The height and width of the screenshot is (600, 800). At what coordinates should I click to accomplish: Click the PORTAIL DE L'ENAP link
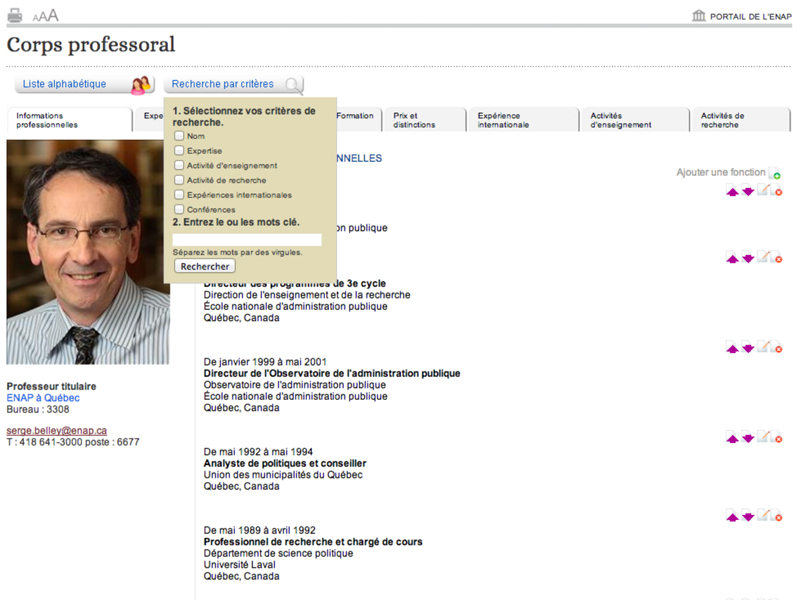pos(751,16)
